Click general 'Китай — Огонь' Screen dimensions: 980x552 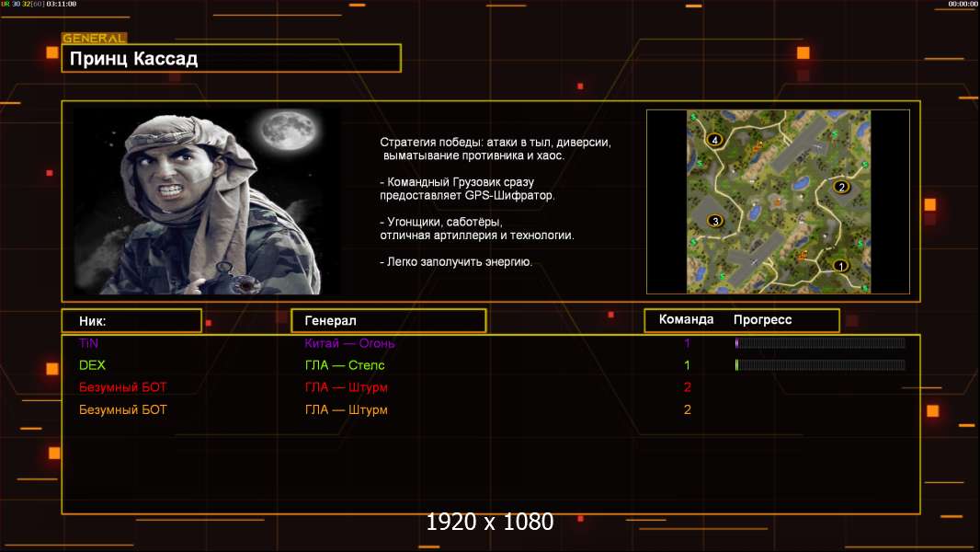[349, 343]
